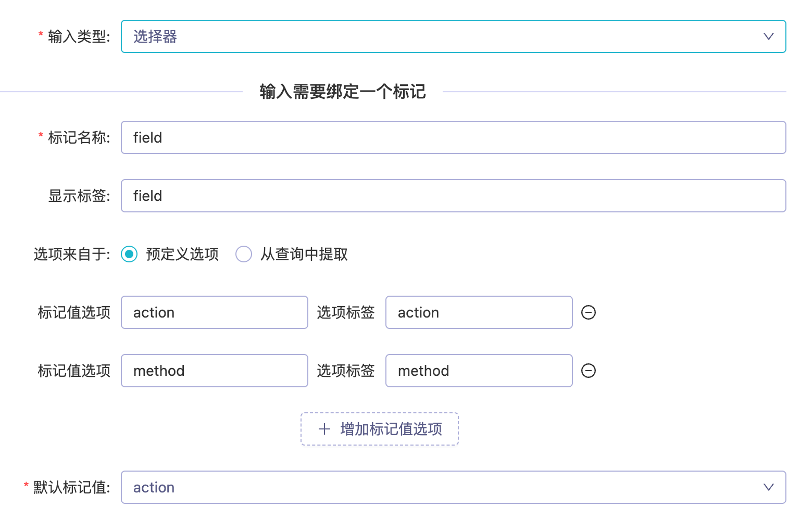Edit the 标记值选项 field containing method
The height and width of the screenshot is (532, 801).
(215, 371)
